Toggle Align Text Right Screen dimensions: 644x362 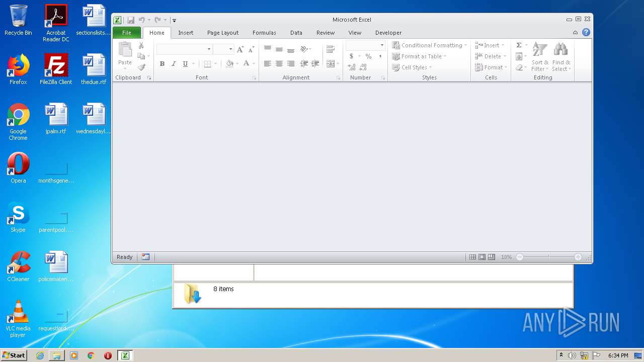coord(290,63)
